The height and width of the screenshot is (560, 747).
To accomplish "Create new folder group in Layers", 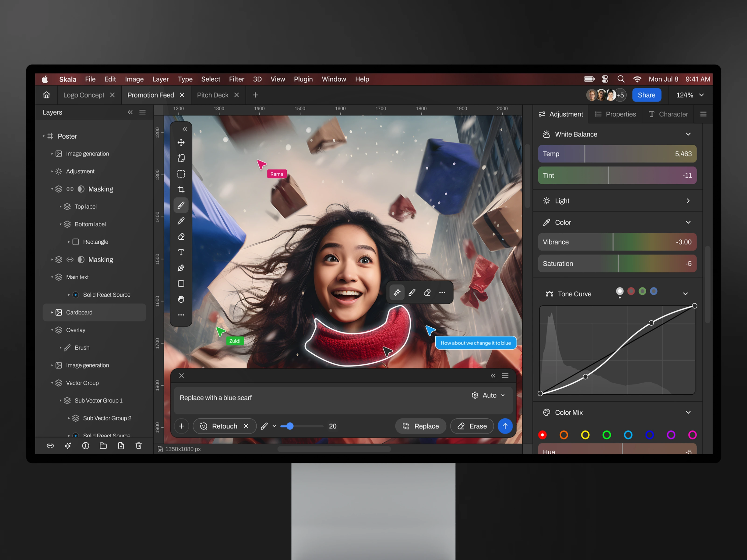I will 103,446.
